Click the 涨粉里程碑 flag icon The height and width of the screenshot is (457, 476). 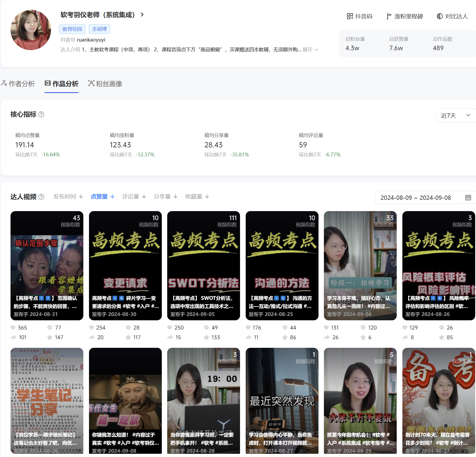coord(389,16)
